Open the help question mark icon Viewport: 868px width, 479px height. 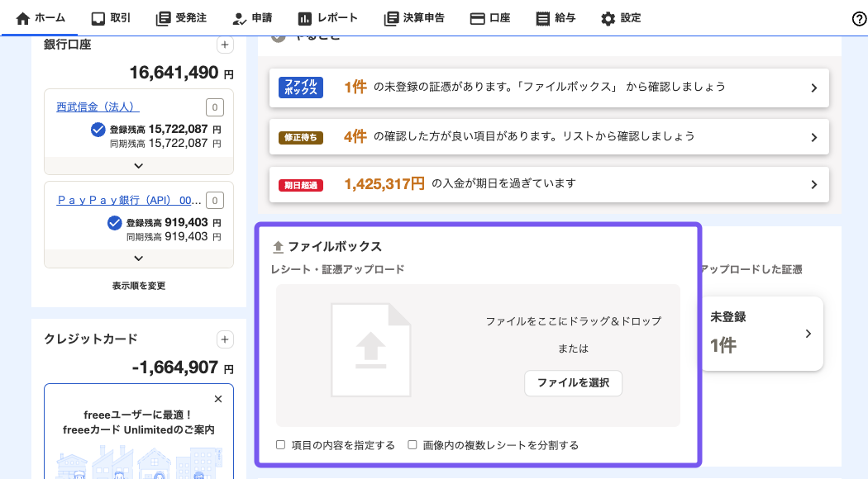pyautogui.click(x=857, y=17)
